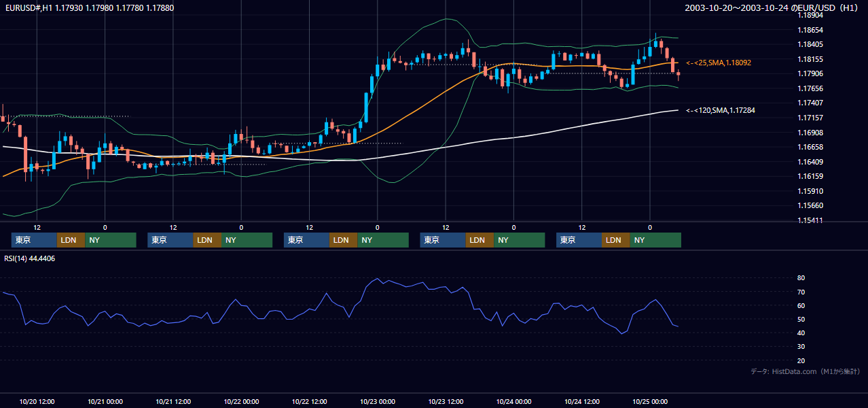This screenshot has height=408, width=868.
Task: Select the 25 SMA label reading 1.18092
Action: pyautogui.click(x=719, y=63)
